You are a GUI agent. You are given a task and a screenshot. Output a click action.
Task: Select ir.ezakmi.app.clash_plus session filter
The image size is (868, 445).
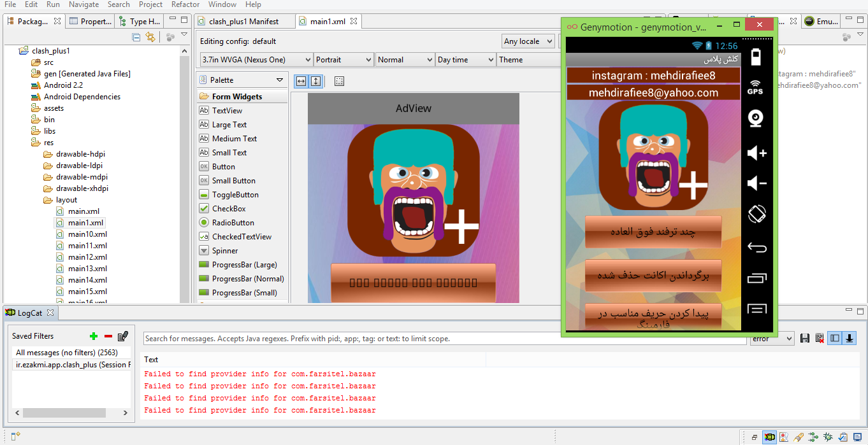(71, 365)
